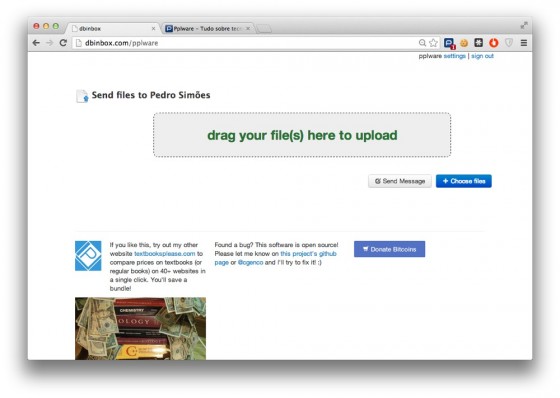
Task: Click the grey shield extension icon
Action: pyautogui.click(x=509, y=43)
